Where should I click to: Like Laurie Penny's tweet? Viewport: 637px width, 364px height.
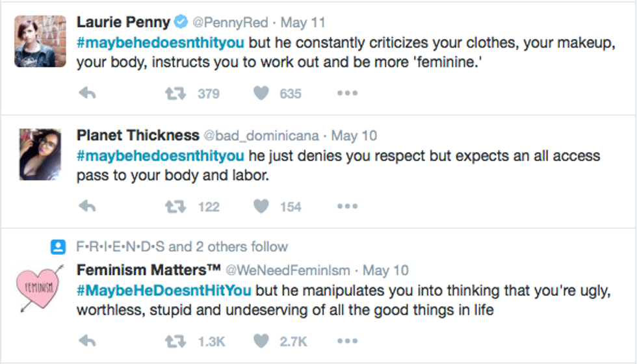[x=261, y=94]
